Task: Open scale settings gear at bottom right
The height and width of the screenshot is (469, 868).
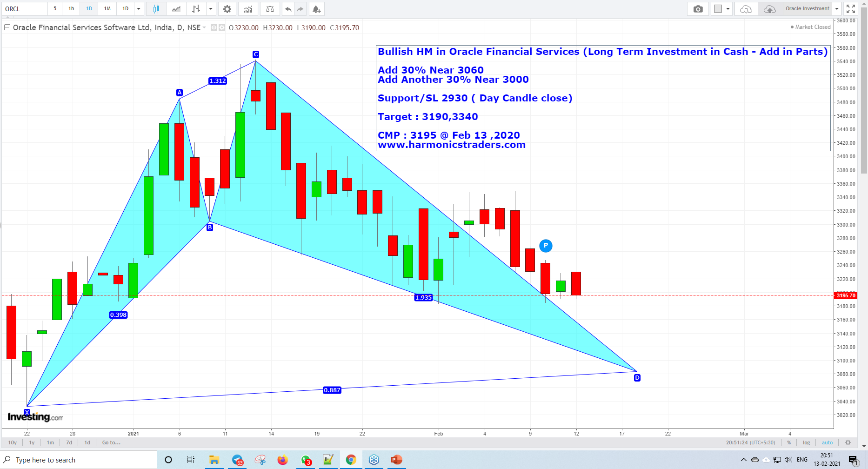Action: coord(848,442)
